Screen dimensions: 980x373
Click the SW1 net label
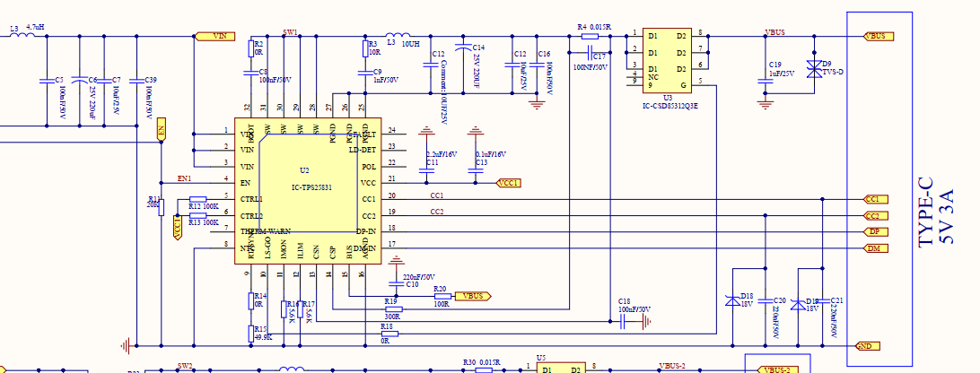point(290,31)
